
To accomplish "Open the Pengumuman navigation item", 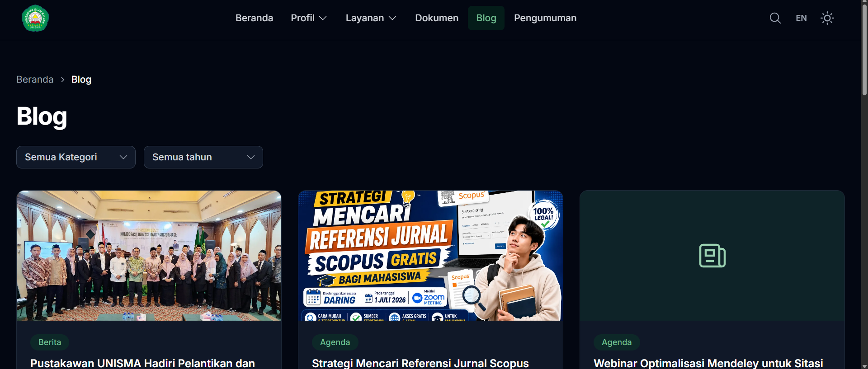I will [x=545, y=18].
